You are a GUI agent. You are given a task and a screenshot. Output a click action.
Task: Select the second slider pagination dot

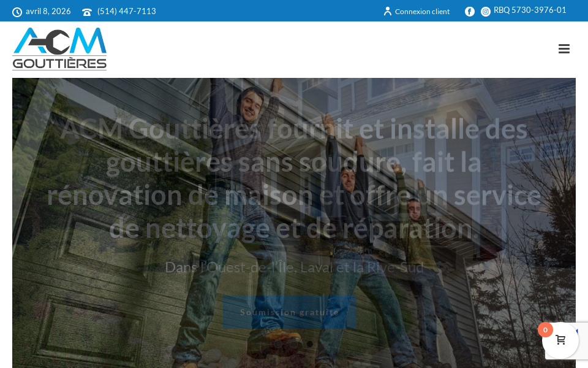coord(294,344)
